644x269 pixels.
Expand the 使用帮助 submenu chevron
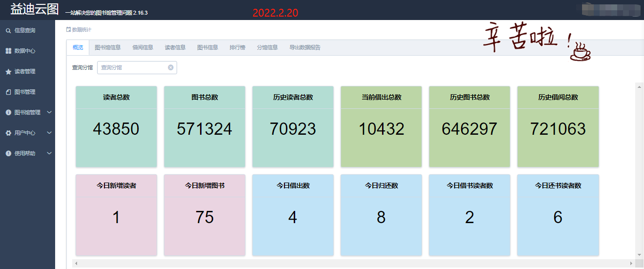pyautogui.click(x=49, y=154)
